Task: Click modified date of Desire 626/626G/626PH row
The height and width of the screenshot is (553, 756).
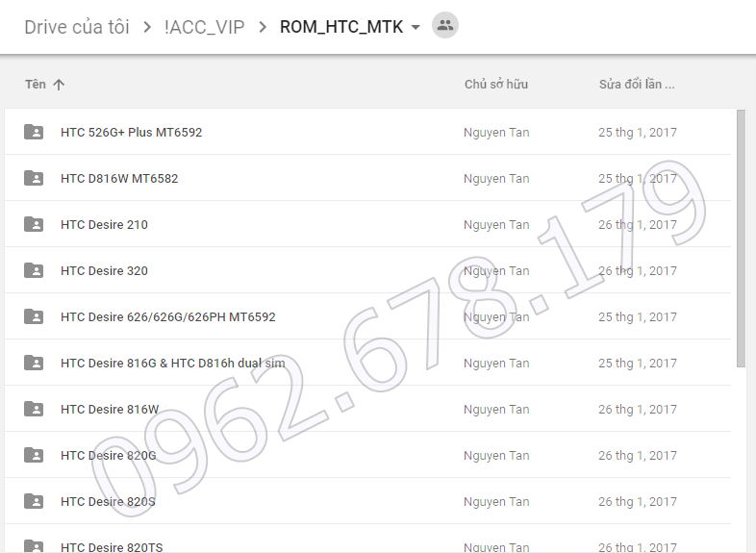Action: pos(638,316)
